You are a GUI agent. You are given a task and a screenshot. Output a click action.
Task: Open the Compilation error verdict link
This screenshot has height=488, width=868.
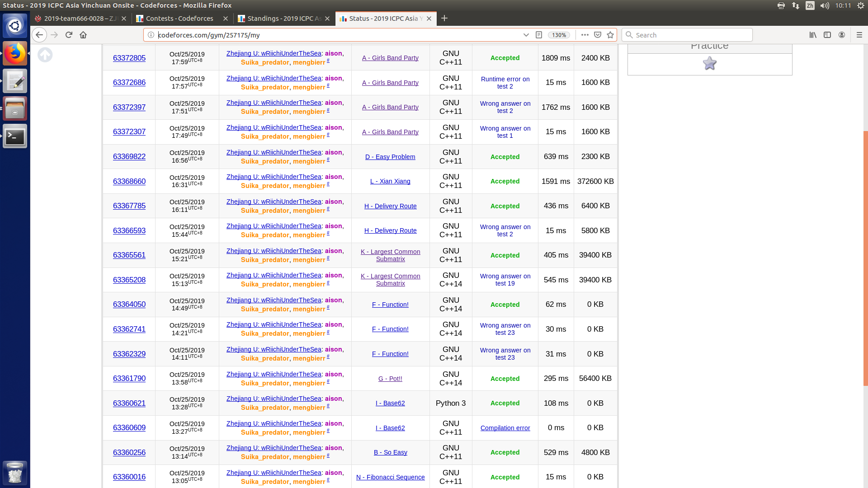(505, 428)
